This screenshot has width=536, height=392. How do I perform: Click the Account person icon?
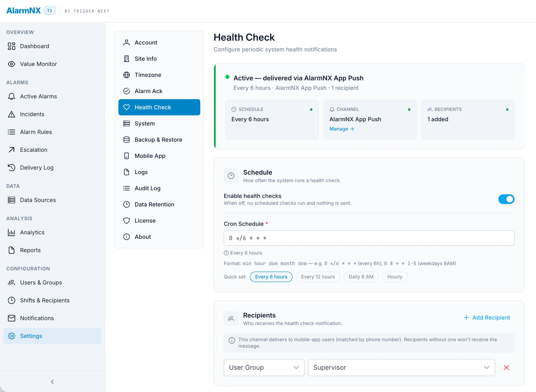(127, 42)
